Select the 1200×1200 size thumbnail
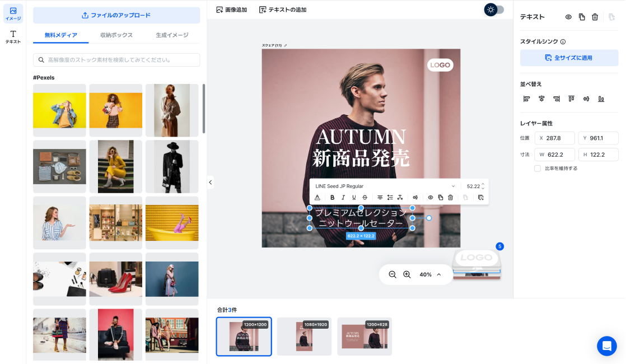626x364 pixels. tap(244, 337)
